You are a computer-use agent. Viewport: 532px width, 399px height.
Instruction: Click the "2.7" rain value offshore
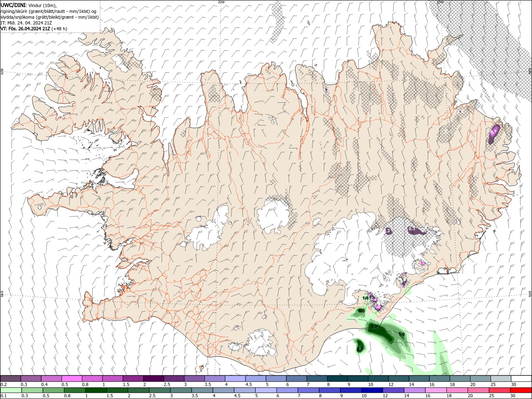pyautogui.click(x=360, y=349)
